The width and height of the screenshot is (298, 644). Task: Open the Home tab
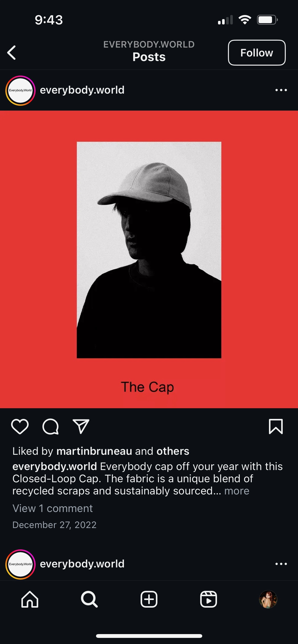point(30,599)
